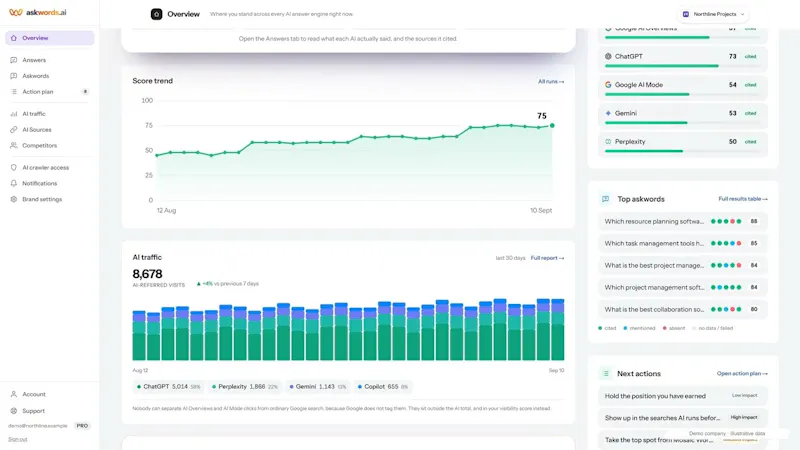Screen dimensions: 800x450
Task: Click the Action plan count badge
Action: [85, 92]
